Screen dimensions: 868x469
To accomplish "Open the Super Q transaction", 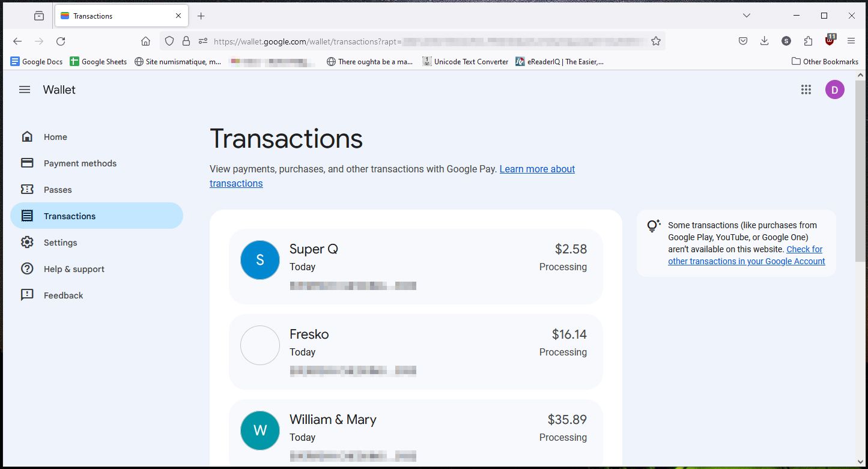I will coord(415,267).
